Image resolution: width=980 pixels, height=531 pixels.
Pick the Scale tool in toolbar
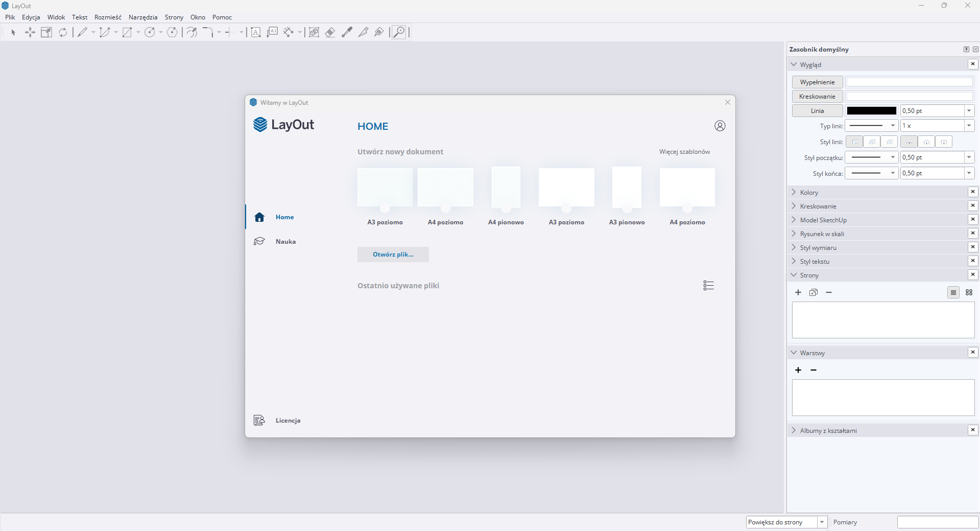(46, 32)
